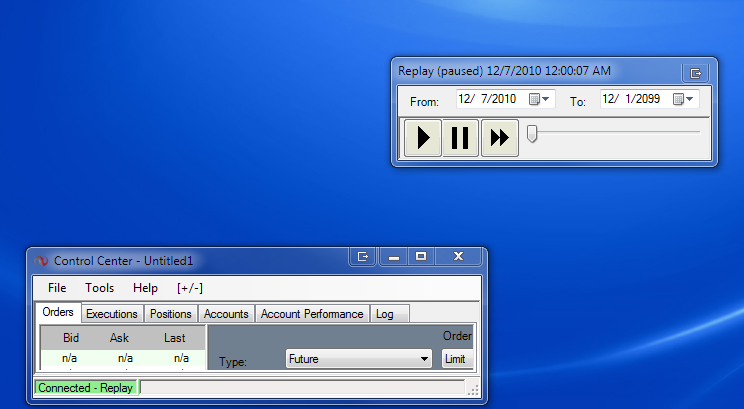The image size is (744, 409).
Task: Click Control Center always-on-top icon beside minimize
Action: click(363, 257)
